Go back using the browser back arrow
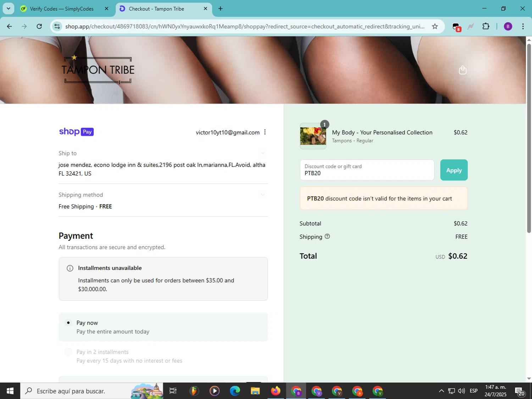This screenshot has width=532, height=399. (x=10, y=26)
